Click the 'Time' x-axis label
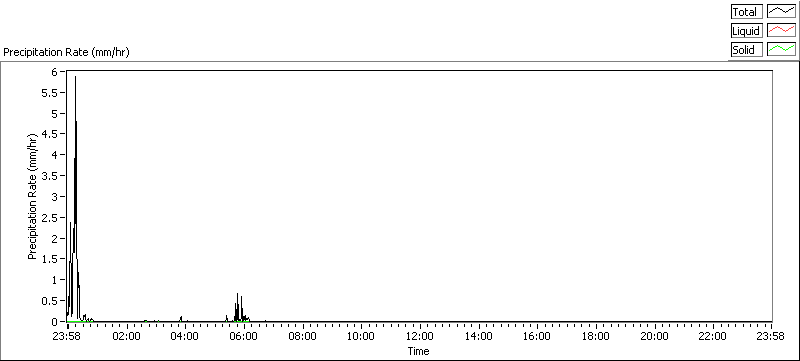Image resolution: width=800 pixels, height=361 pixels. click(x=418, y=351)
